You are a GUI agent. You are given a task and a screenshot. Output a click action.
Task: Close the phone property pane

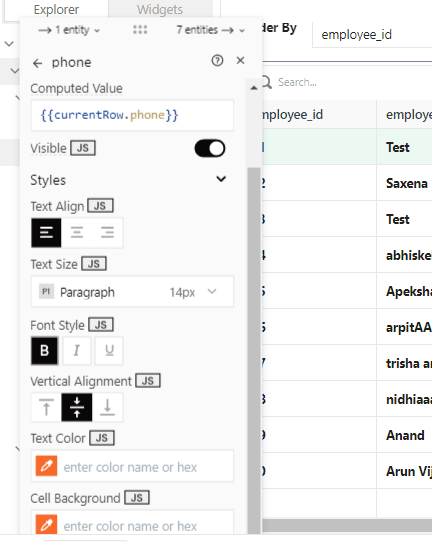point(241,60)
